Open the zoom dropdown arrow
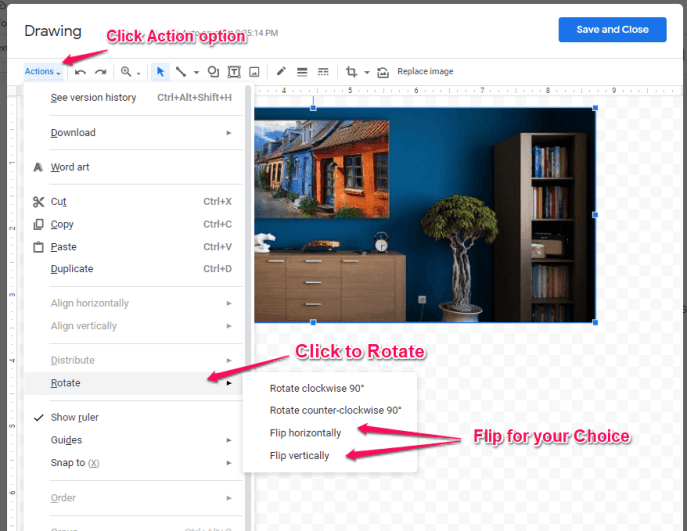Viewport: 687px width, 531px height. [x=138, y=73]
